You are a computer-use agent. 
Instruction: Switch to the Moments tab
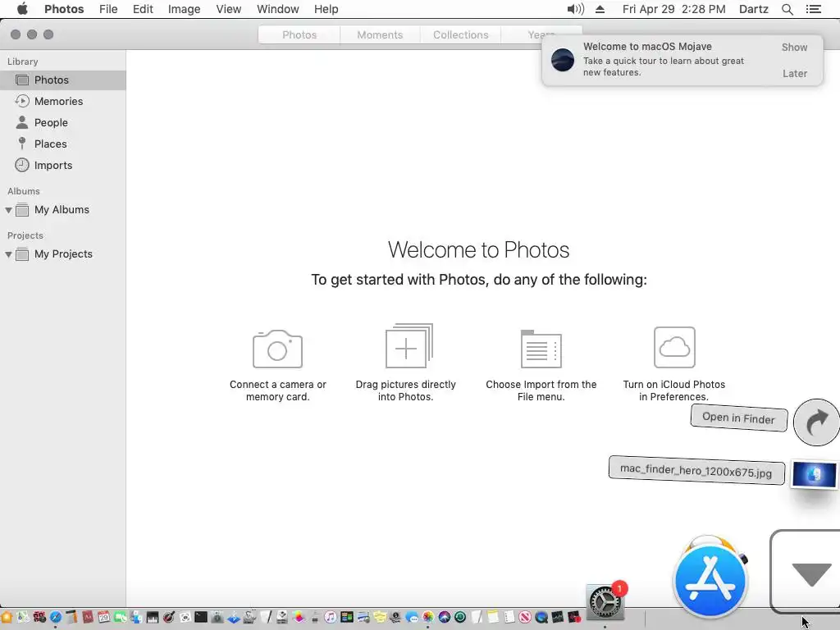point(380,34)
